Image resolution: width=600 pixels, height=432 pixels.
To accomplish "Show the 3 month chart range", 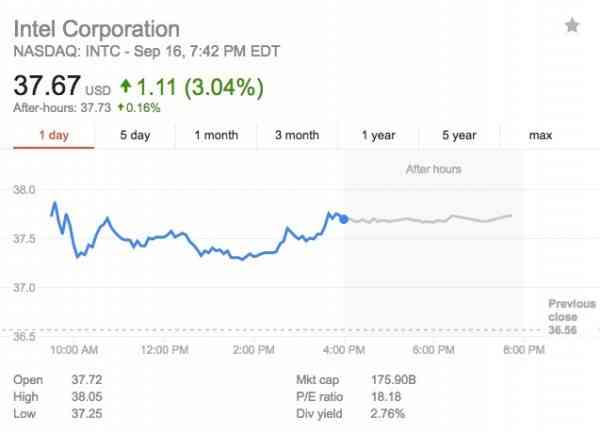I will (296, 136).
